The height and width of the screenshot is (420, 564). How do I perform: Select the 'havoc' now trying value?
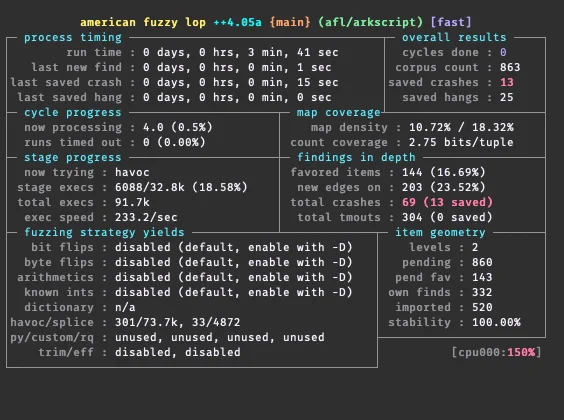point(132,173)
